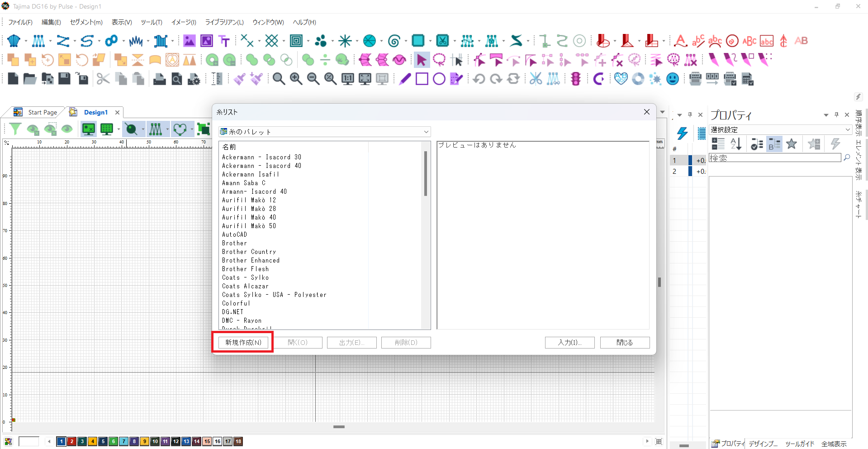The image size is (868, 449).
Task: Select the TrueType text tool
Action: [x=224, y=41]
